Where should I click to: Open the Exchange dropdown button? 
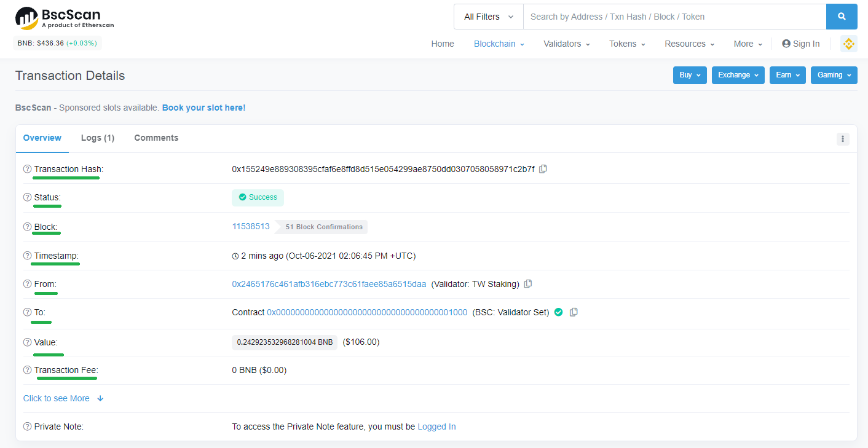pyautogui.click(x=738, y=75)
